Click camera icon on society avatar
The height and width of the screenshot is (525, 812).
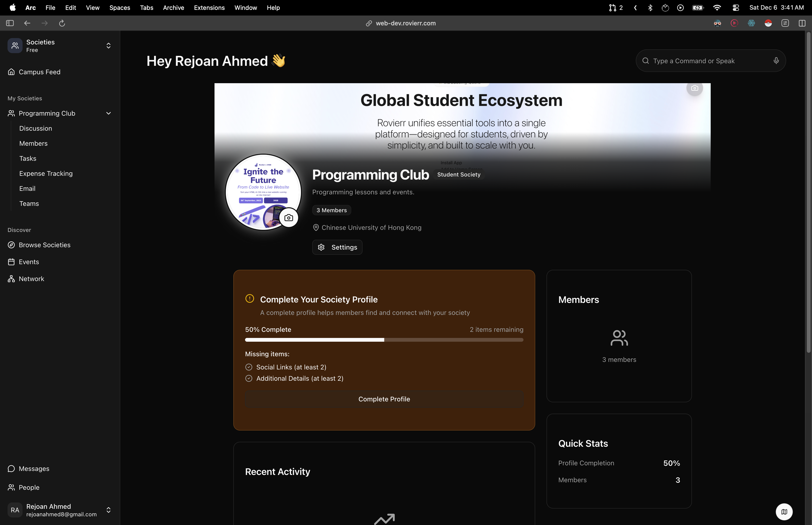point(289,218)
